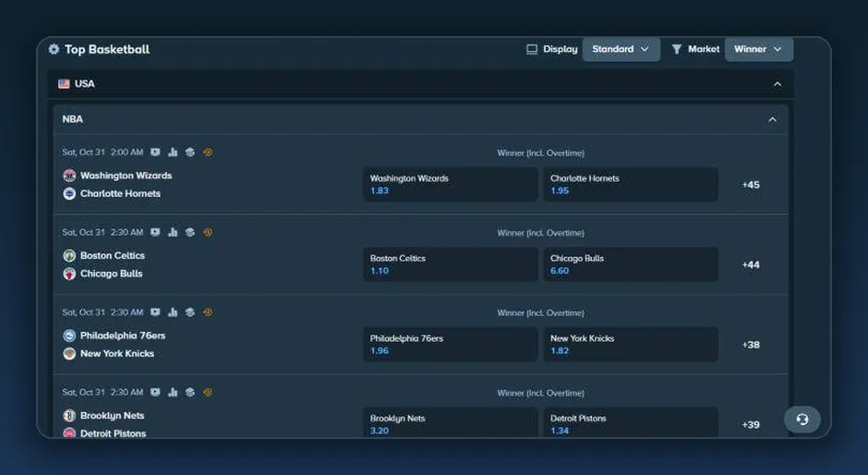Click stacked layers icon in 76ers vs Knicks row
Screen dimensions: 868x475
click(x=190, y=312)
